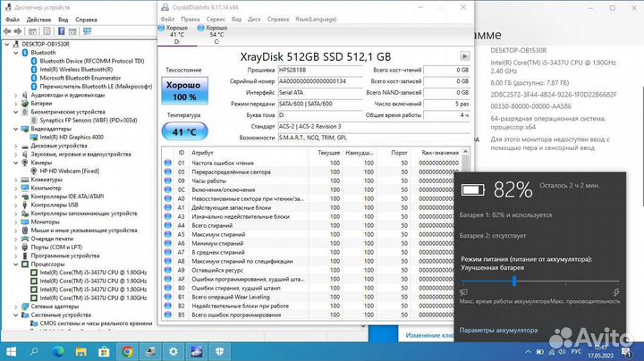644x361 pixels.
Task: Switch to CrystalDiskInfo taskbar icon
Action: (x=196, y=351)
